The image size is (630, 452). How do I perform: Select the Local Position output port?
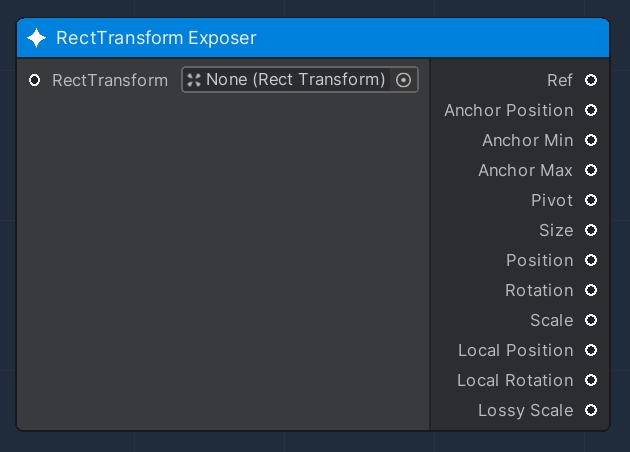(591, 350)
